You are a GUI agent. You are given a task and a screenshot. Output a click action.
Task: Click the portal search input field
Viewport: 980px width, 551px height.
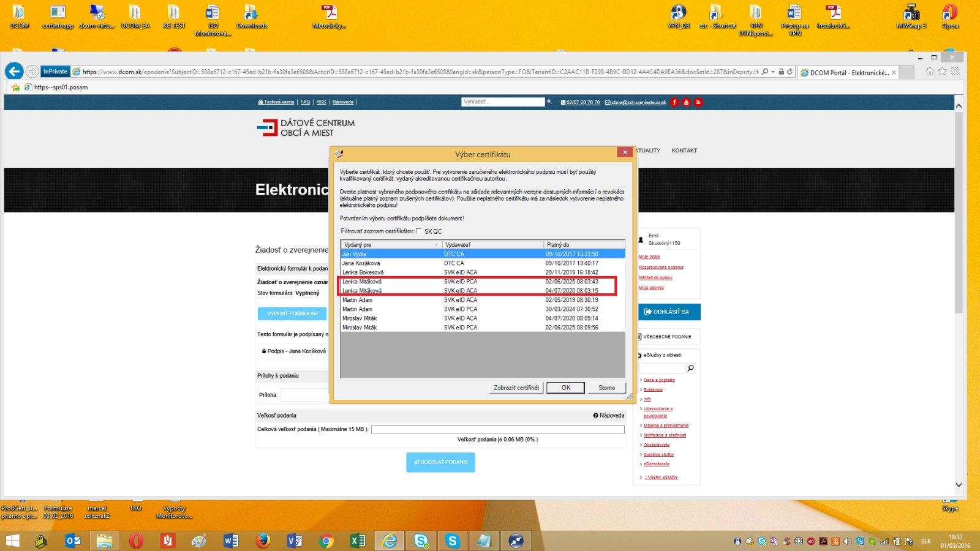[x=503, y=102]
